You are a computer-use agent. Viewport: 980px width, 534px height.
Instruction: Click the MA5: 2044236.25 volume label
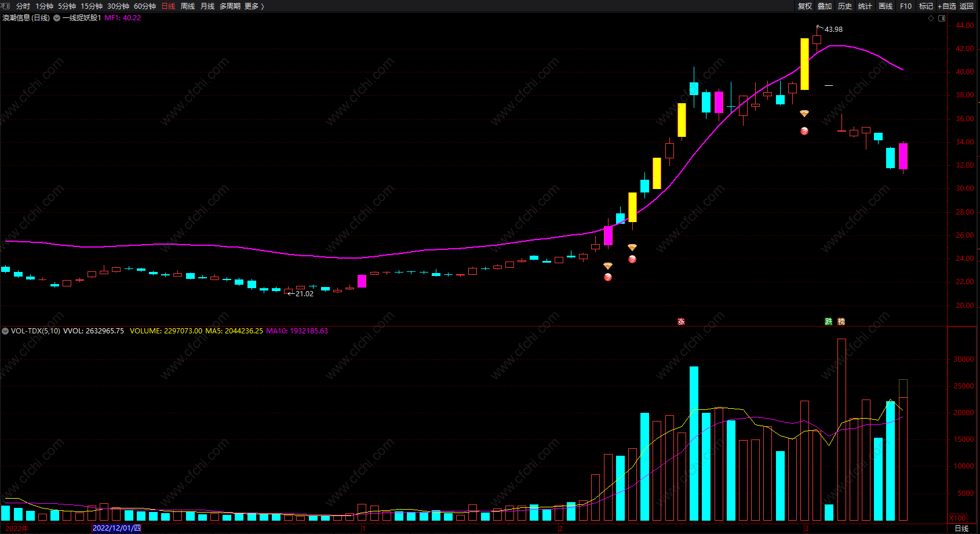pyautogui.click(x=234, y=331)
